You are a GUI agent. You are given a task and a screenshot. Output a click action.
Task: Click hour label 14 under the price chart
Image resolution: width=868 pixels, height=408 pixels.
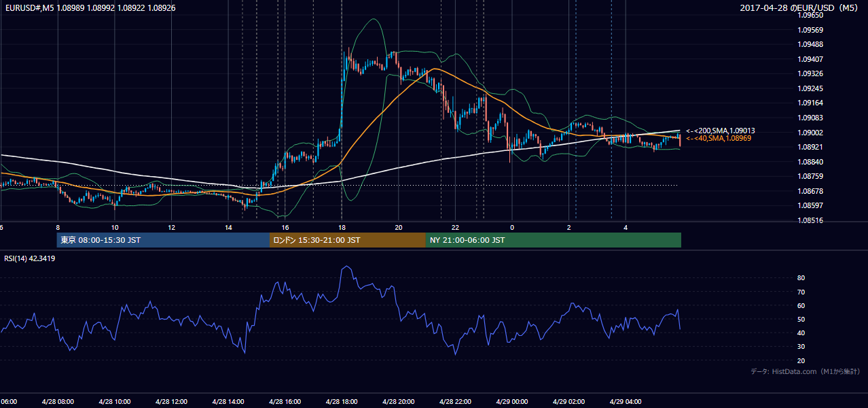tap(228, 227)
